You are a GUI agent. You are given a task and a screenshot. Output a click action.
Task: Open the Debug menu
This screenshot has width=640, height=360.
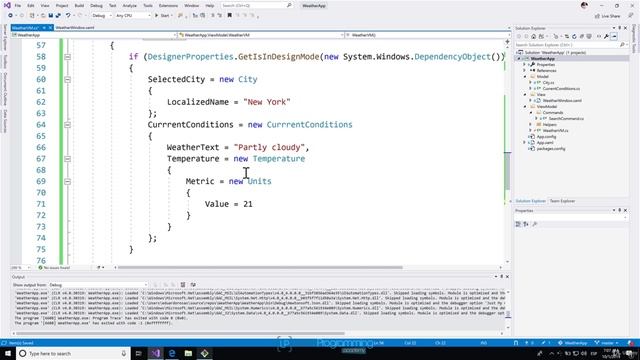point(96,6)
